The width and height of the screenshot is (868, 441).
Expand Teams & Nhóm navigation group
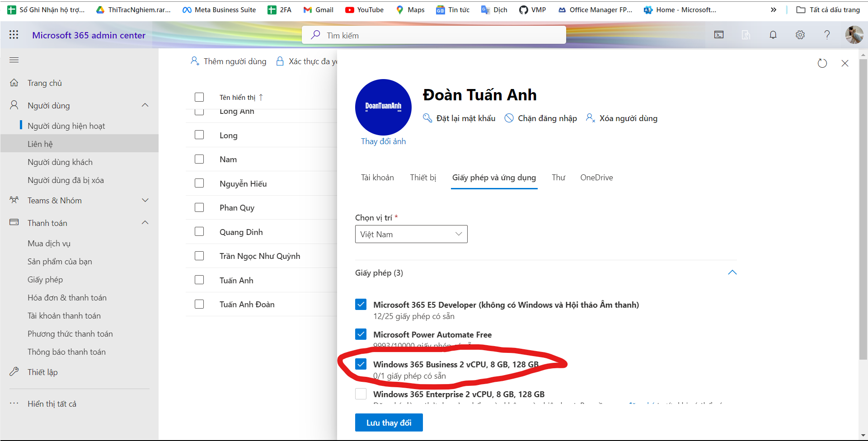(x=145, y=200)
